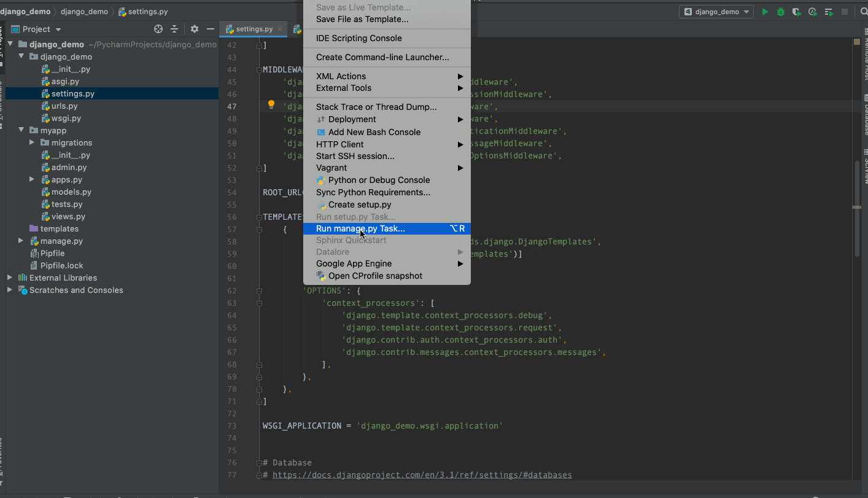This screenshot has width=868, height=498.
Task: Click the Create setup.py icon
Action: pos(321,204)
